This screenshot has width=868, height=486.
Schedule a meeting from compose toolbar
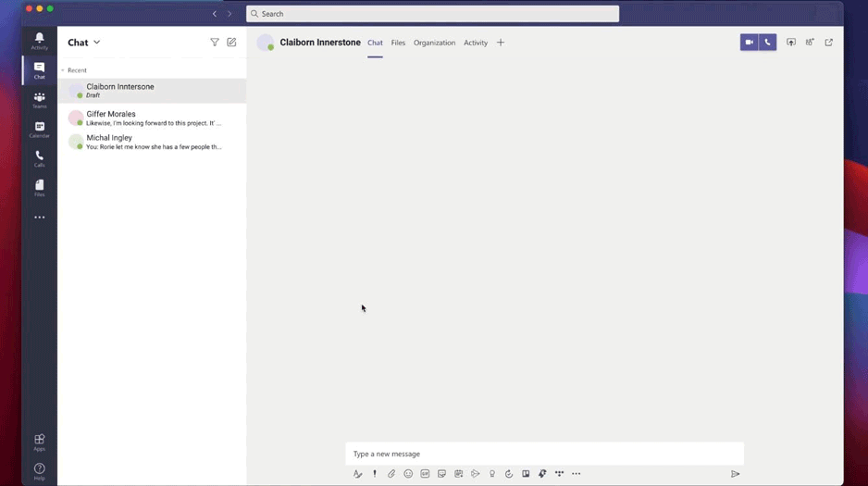[458, 474]
